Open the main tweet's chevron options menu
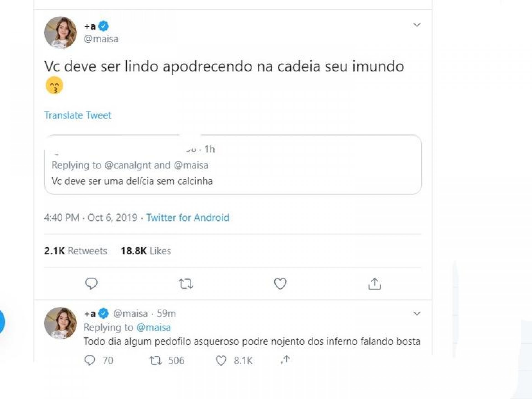This screenshot has width=532, height=399. pos(417,25)
